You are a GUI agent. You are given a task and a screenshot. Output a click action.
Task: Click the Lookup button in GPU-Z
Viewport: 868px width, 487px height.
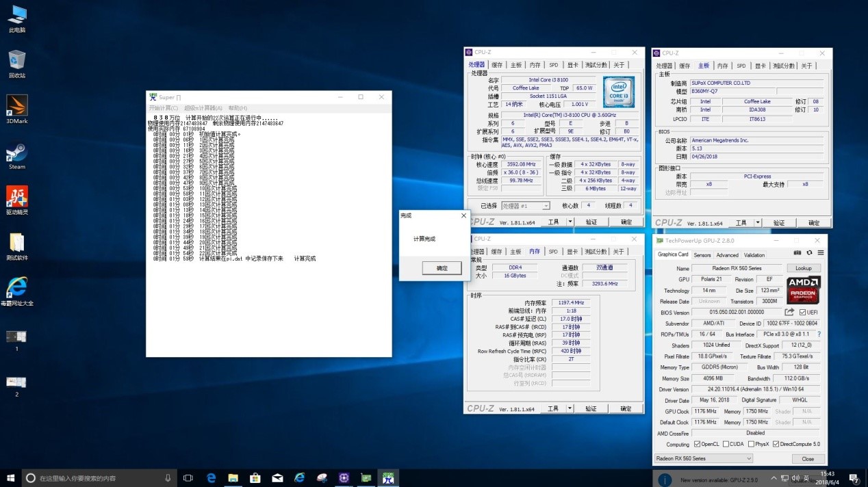tap(803, 268)
